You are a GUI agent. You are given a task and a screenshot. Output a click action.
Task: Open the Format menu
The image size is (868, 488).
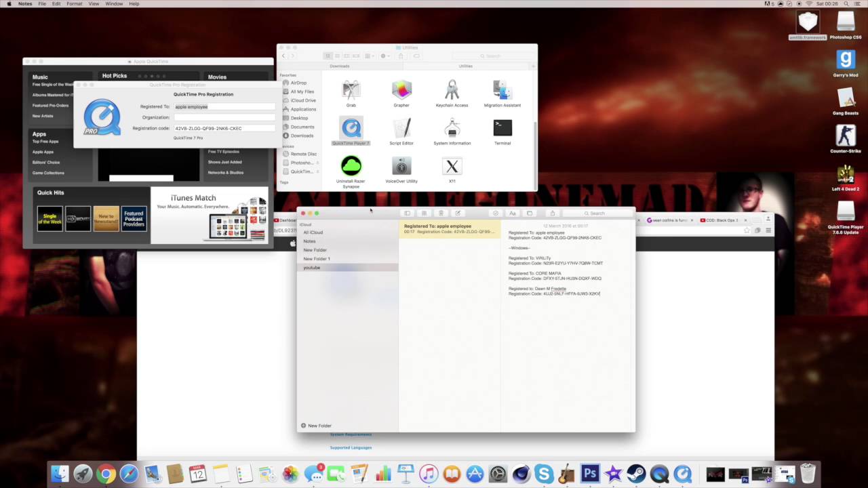pyautogui.click(x=75, y=3)
